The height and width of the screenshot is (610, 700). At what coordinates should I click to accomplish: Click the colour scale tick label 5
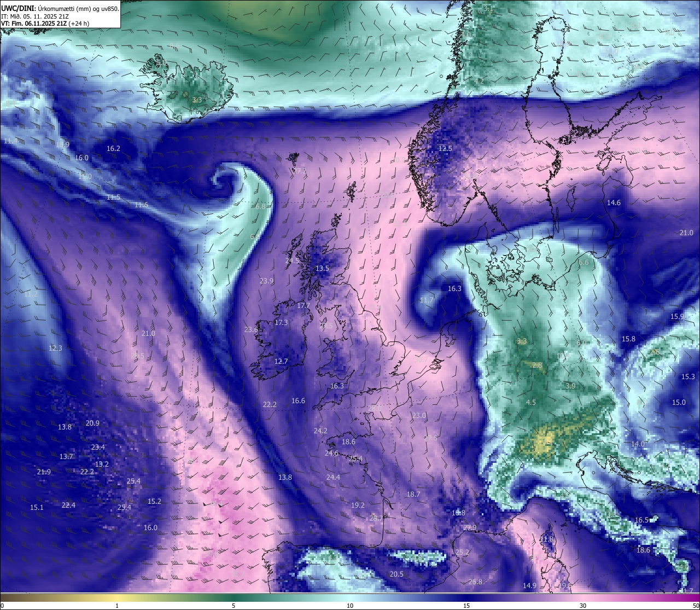[x=234, y=606]
